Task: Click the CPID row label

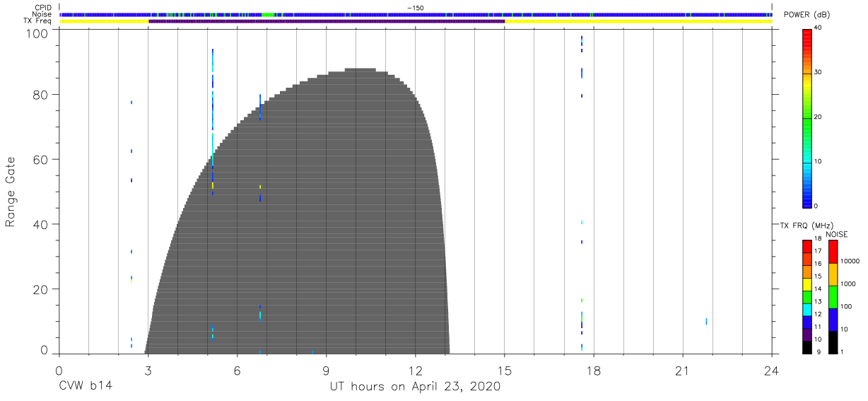Action: (x=43, y=7)
